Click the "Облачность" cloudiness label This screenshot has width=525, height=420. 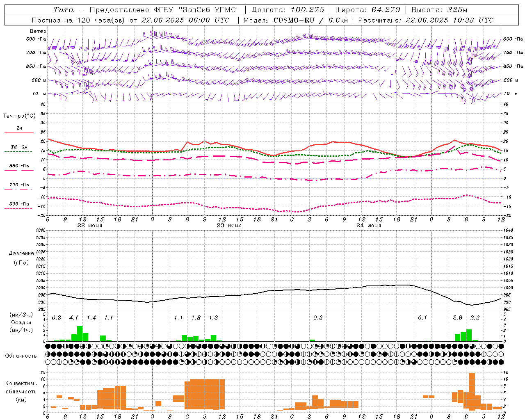tap(21, 356)
